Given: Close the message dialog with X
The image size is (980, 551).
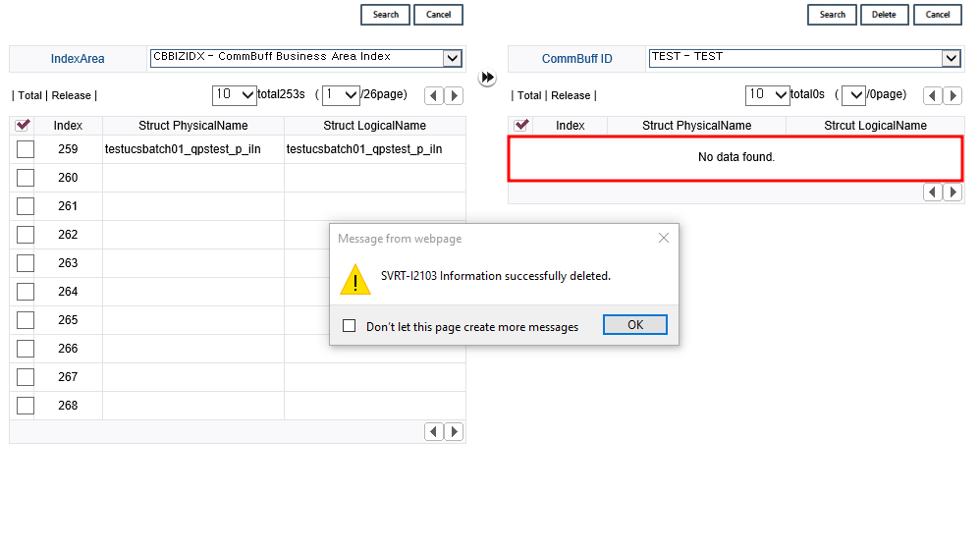Looking at the screenshot, I should (x=664, y=238).
